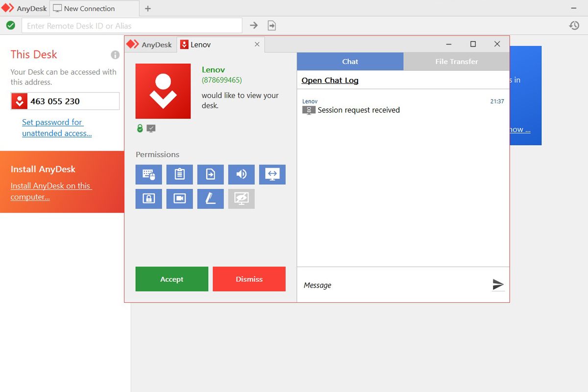The image size is (588, 392).
Task: Toggle whiteboard drawing permission
Action: point(210,198)
